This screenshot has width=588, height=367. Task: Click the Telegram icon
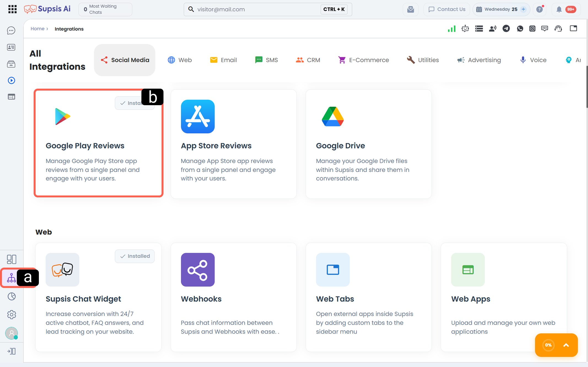(506, 29)
